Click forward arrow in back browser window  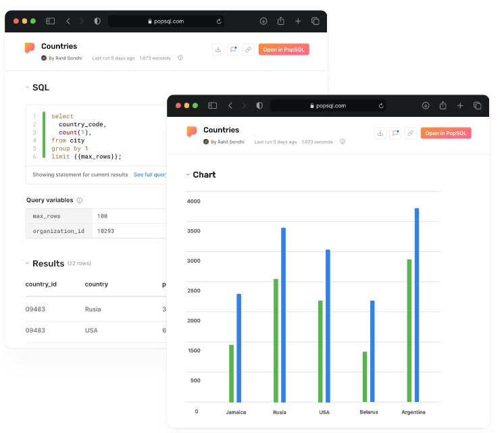(x=82, y=21)
